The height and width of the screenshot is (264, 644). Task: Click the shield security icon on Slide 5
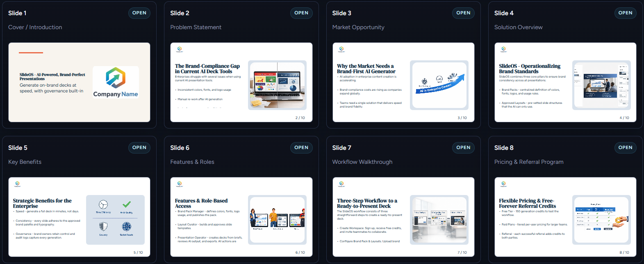[103, 226]
